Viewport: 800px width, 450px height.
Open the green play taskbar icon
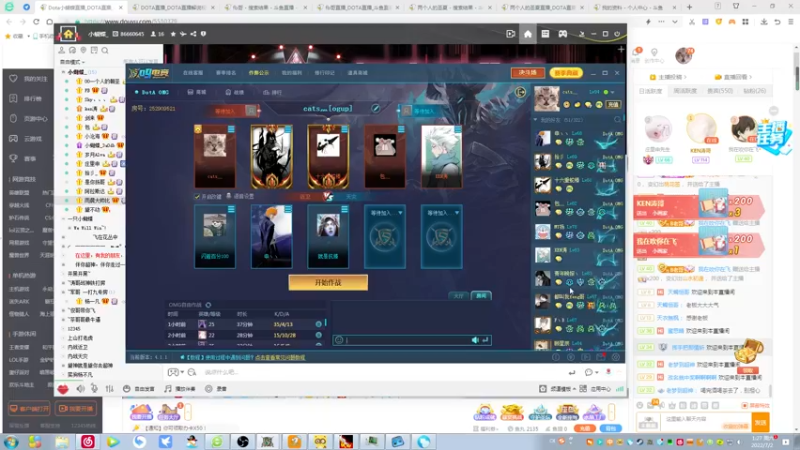click(113, 441)
